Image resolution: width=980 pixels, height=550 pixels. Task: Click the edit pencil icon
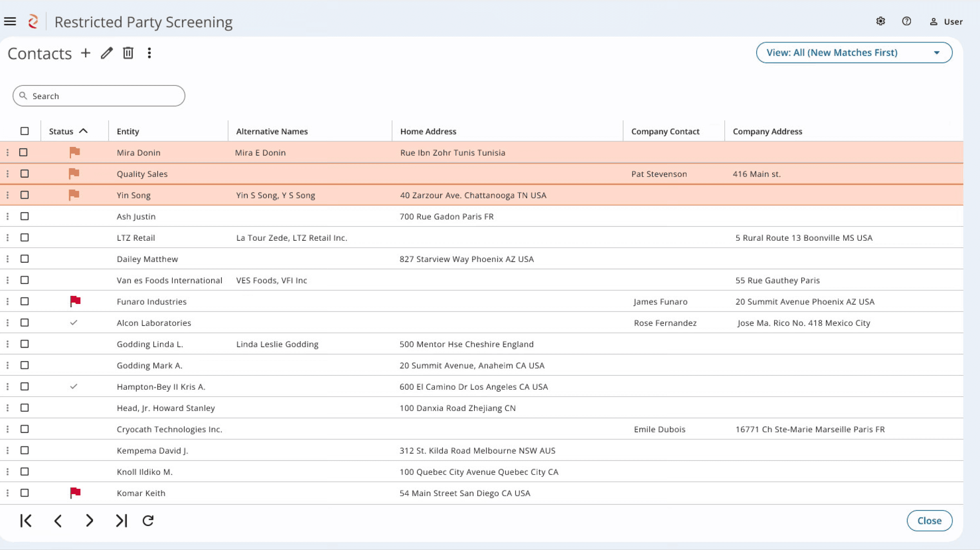[107, 53]
